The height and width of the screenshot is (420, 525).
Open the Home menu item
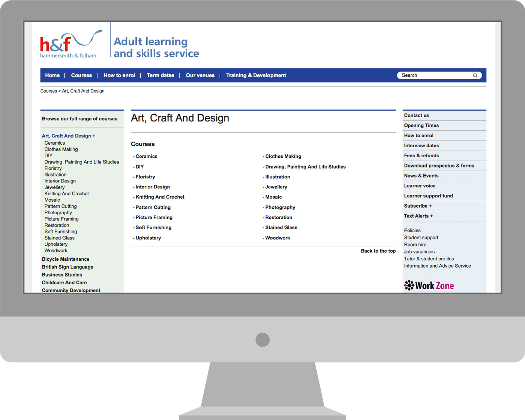[x=52, y=75]
